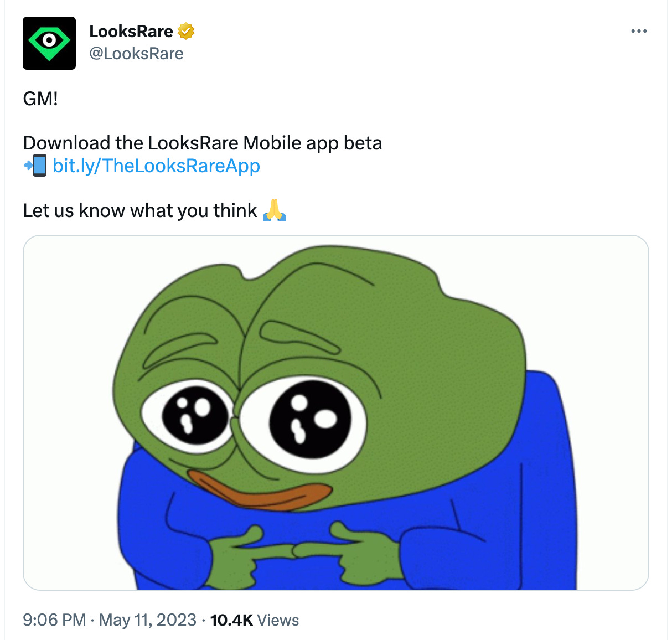Click the 9:06 PM timestamp
The width and height of the screenshot is (672, 640).
[54, 620]
